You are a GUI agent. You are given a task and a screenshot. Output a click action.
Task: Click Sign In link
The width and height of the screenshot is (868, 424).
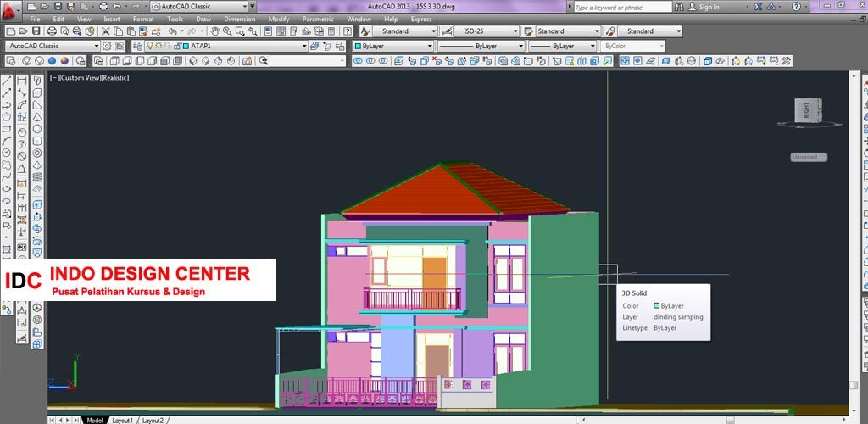[709, 7]
